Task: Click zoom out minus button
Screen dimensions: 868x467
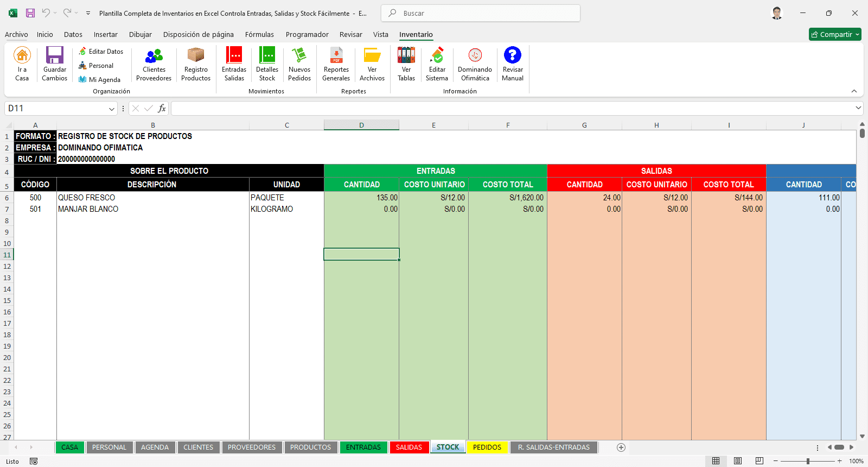Action: click(776, 461)
